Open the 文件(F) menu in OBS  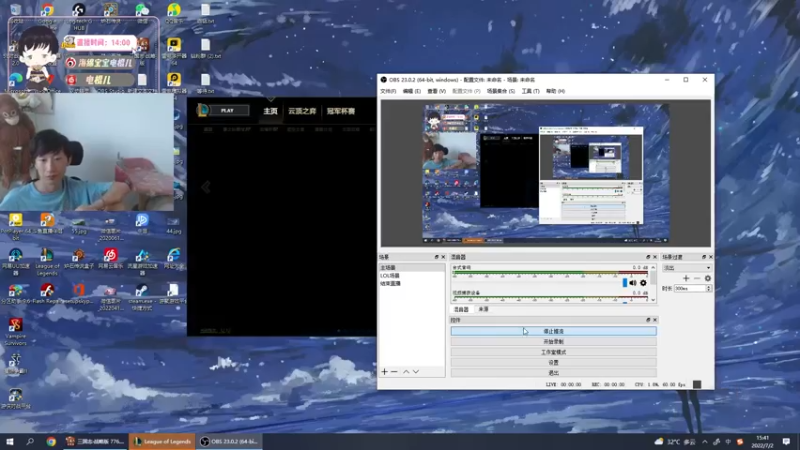point(388,91)
